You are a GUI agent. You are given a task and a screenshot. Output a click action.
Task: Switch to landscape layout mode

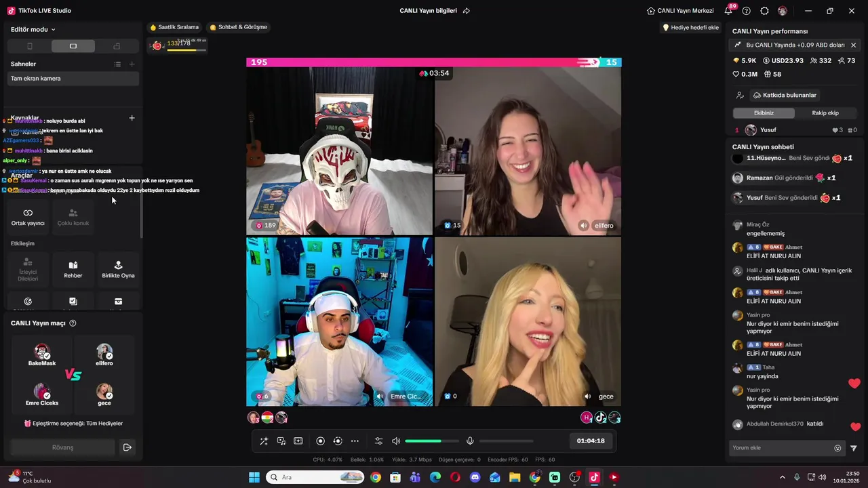(x=73, y=46)
